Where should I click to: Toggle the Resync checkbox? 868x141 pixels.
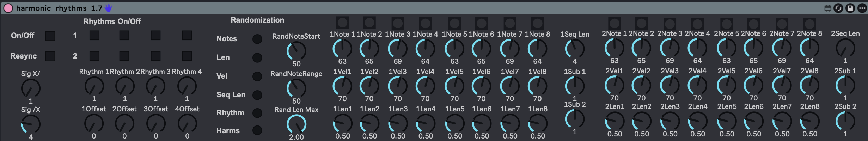(x=50, y=56)
